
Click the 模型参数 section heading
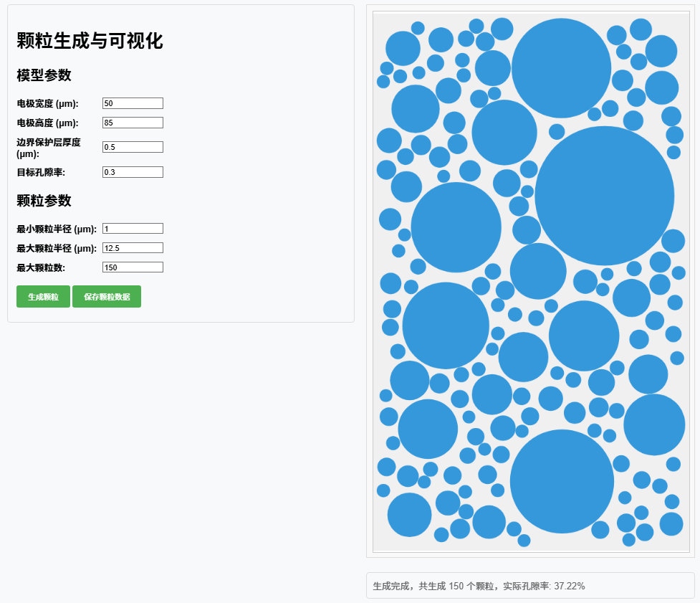[x=44, y=75]
